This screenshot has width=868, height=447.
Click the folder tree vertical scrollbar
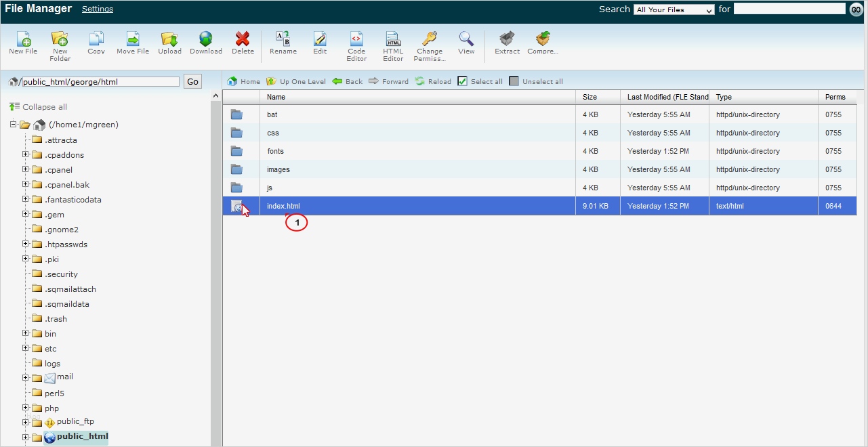pyautogui.click(x=217, y=268)
